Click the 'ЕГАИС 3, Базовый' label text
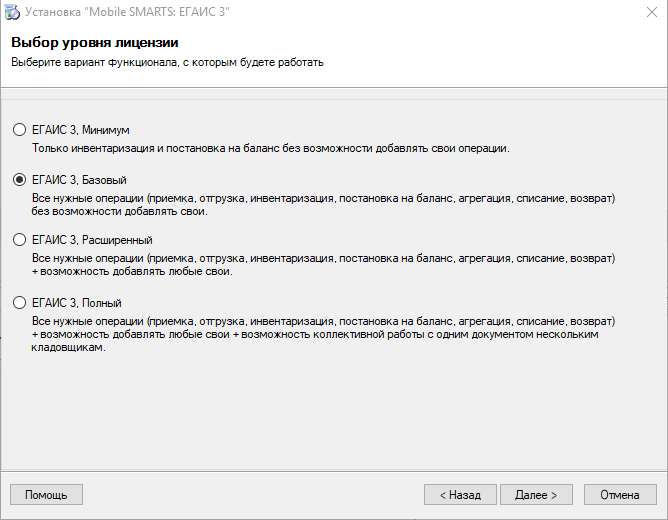668x520 pixels. [x=79, y=180]
